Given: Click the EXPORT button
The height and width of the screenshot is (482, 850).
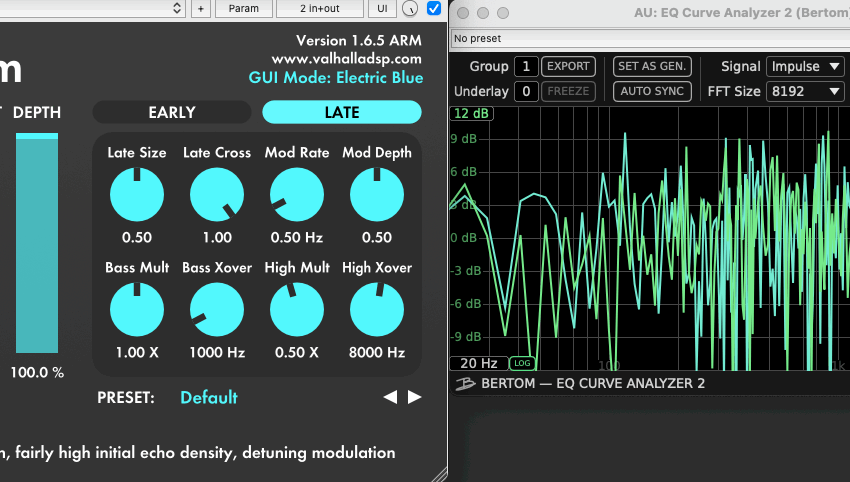Looking at the screenshot, I should tap(568, 67).
